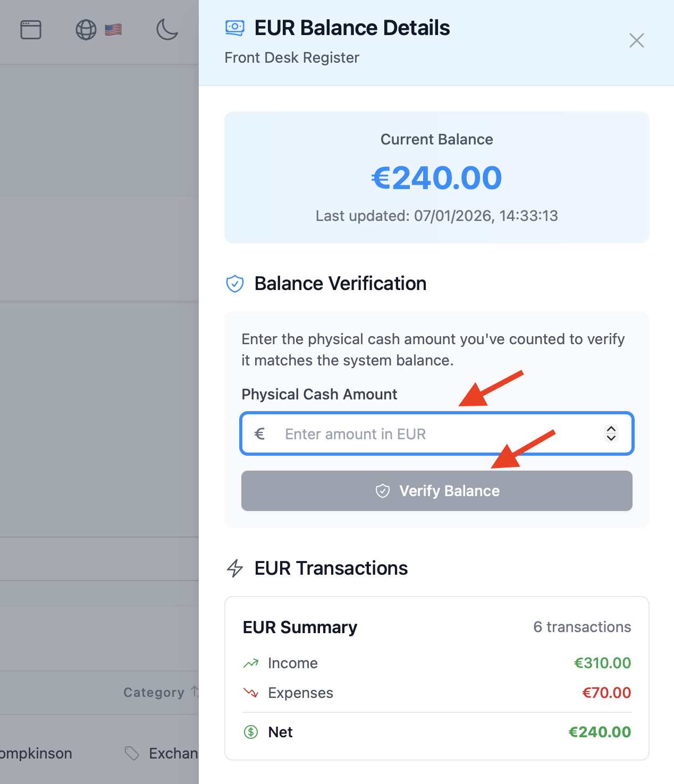The image size is (674, 784).
Task: Decrease cash amount with the down stepper arrow
Action: pos(611,438)
